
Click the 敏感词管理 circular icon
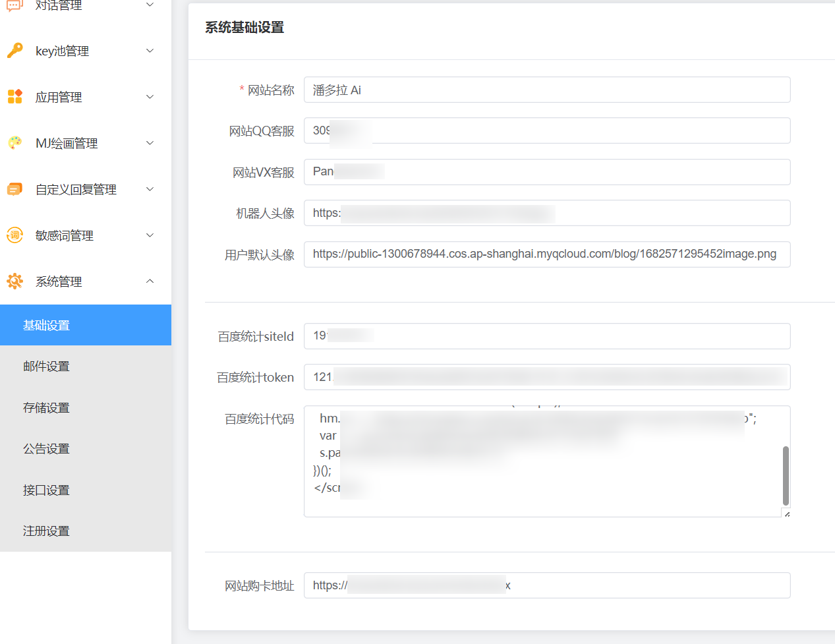tap(14, 235)
